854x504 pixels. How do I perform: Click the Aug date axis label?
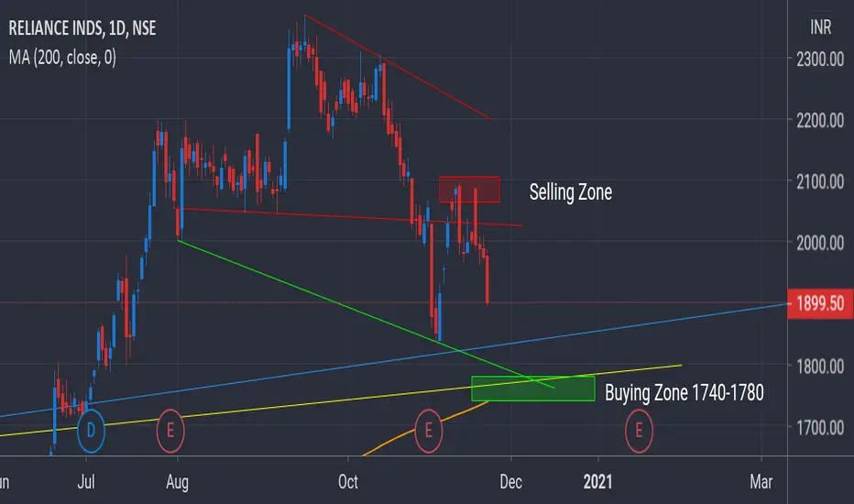[178, 482]
